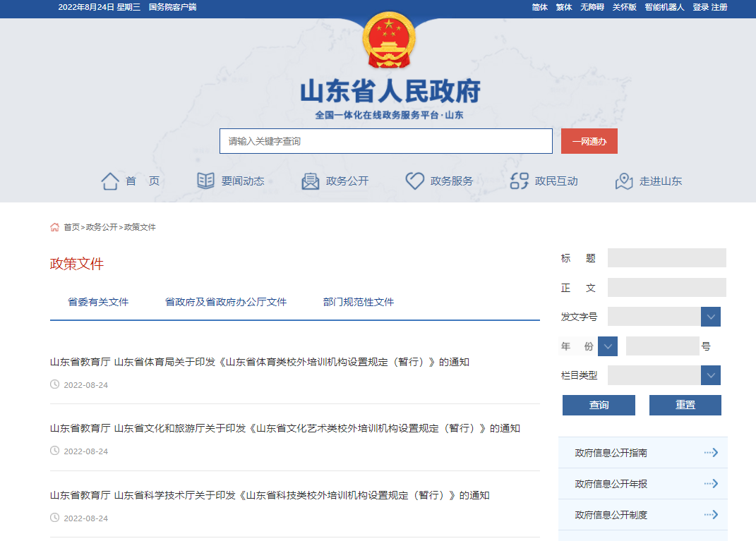Viewport: 756px width, 541px height.
Task: Click the 要闻动态 newspaper icon
Action: click(x=205, y=181)
